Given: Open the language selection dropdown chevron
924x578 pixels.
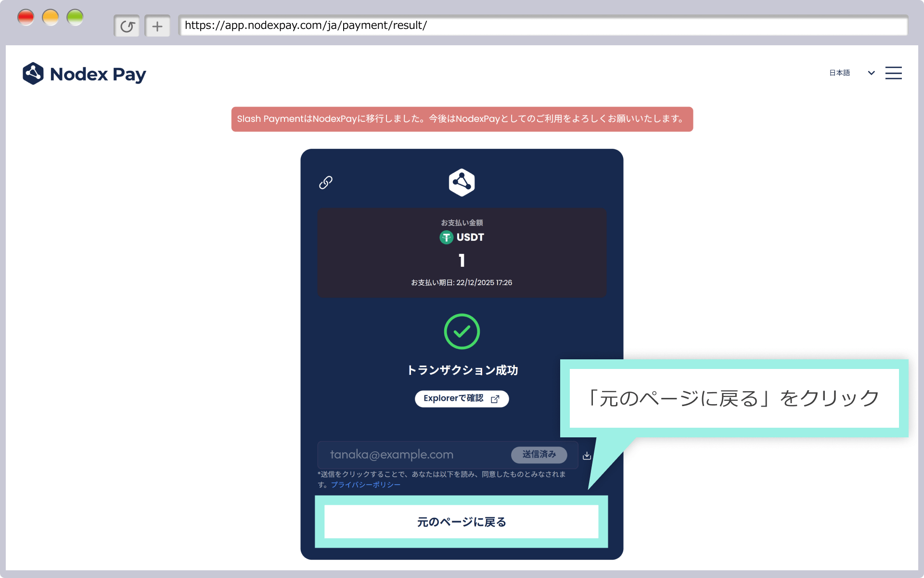Looking at the screenshot, I should pyautogui.click(x=871, y=73).
